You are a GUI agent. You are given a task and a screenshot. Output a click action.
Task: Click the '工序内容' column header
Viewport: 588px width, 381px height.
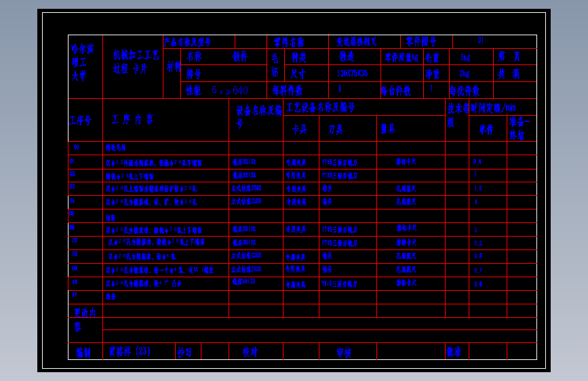coord(133,119)
